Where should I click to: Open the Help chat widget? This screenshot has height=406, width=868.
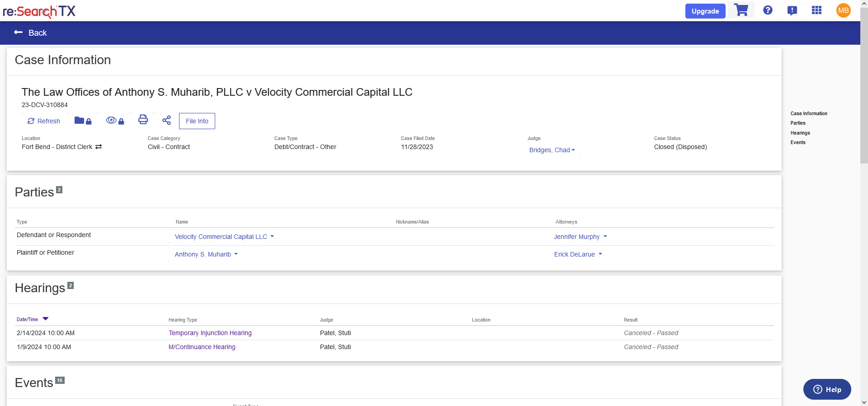[x=827, y=389]
